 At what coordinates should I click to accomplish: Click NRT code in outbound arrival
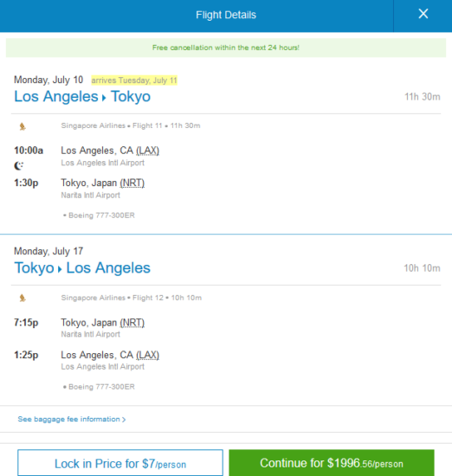tap(132, 183)
